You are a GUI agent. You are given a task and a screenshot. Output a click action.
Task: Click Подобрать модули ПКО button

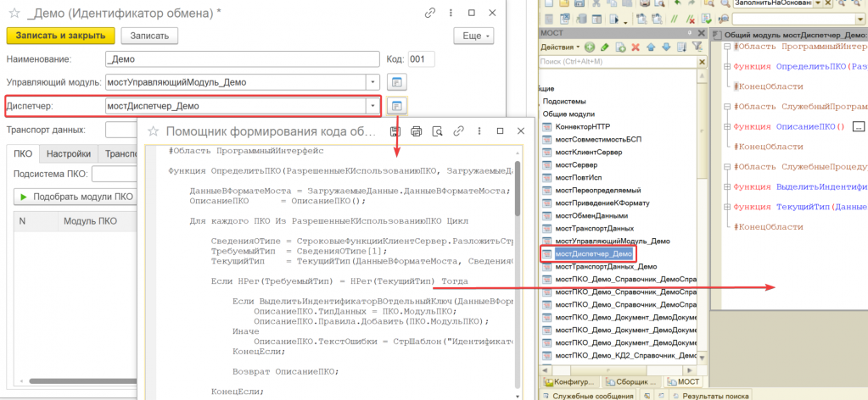click(77, 197)
